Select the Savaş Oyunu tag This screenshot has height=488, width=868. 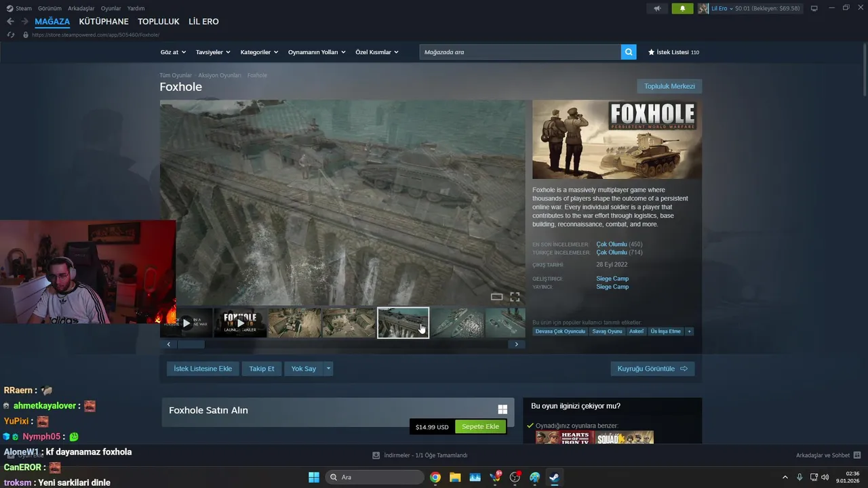(x=607, y=331)
